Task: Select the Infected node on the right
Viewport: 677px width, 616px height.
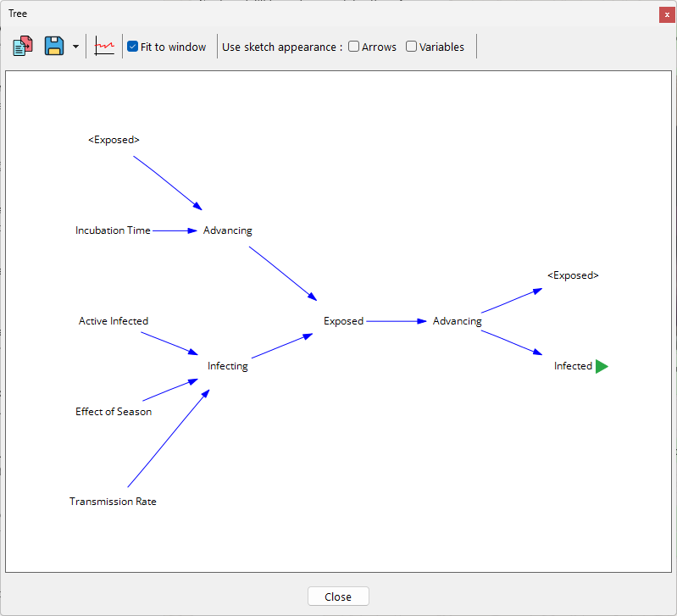Action: point(573,366)
